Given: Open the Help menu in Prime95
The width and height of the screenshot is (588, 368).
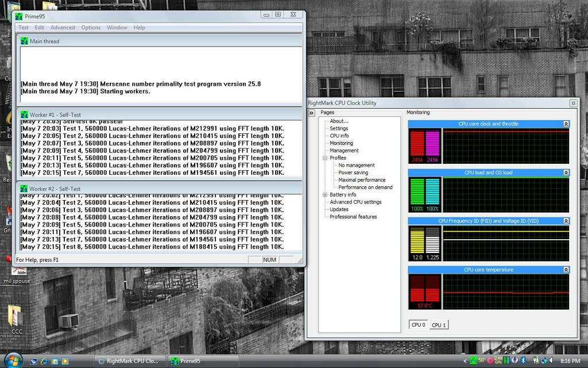Looking at the screenshot, I should point(139,28).
